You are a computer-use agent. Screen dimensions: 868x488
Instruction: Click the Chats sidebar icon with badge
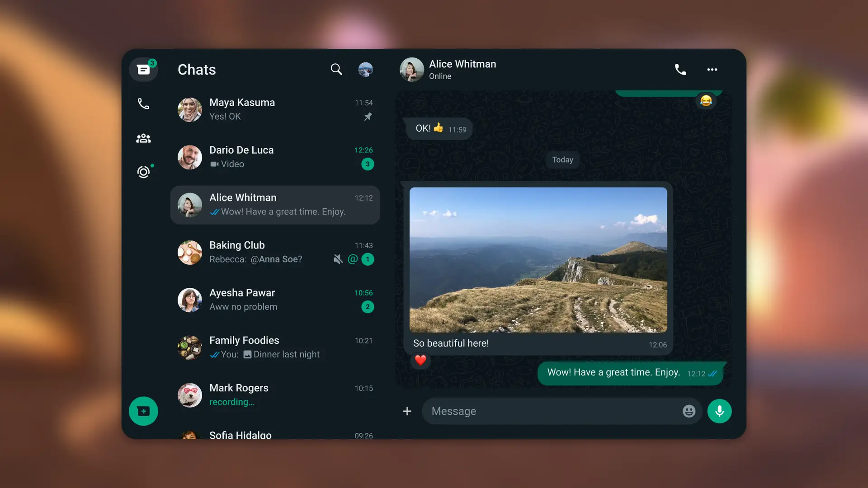[143, 70]
